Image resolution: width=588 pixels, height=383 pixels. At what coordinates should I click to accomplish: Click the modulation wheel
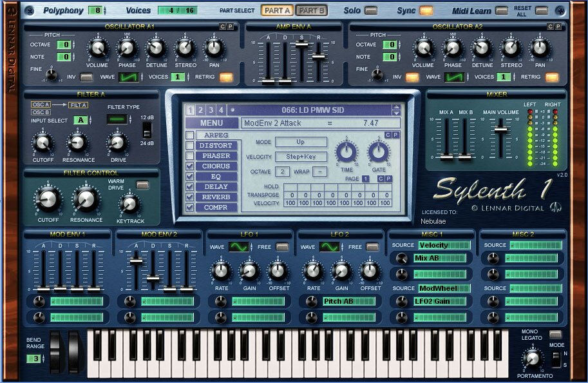coord(75,351)
